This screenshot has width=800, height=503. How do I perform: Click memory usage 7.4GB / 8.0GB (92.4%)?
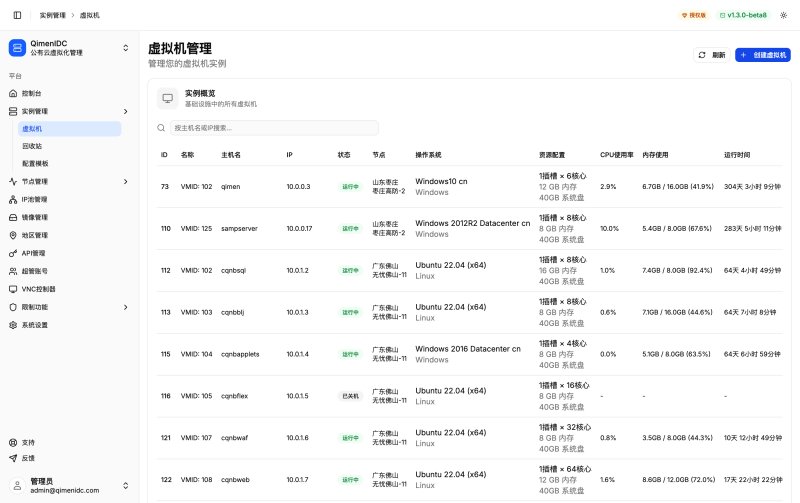pyautogui.click(x=677, y=270)
